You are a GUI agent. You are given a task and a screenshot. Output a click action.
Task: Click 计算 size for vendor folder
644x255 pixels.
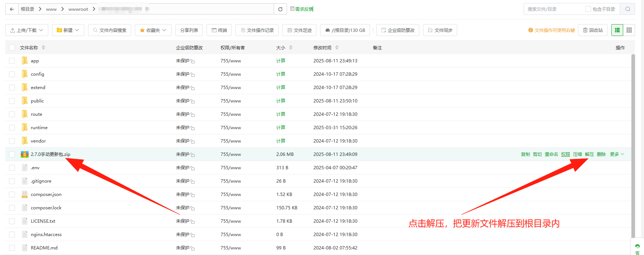[281, 141]
